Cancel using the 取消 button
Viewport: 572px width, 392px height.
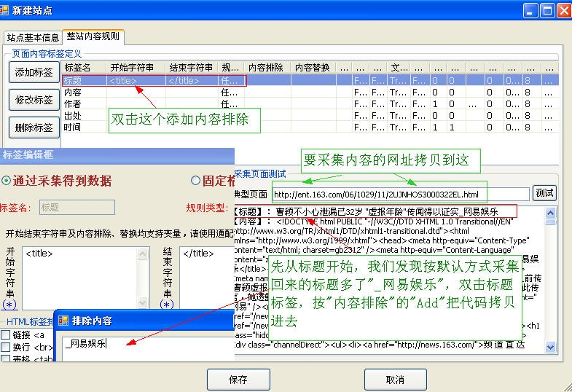395,380
